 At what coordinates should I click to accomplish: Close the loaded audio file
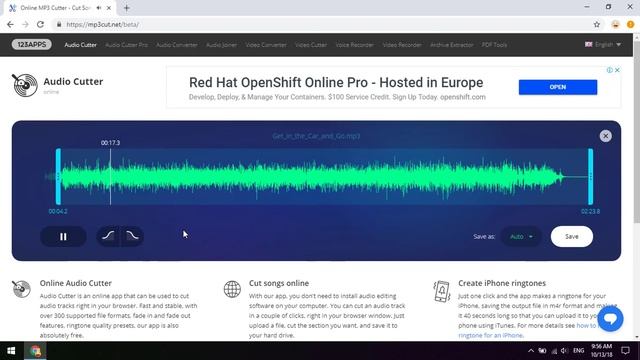click(606, 136)
